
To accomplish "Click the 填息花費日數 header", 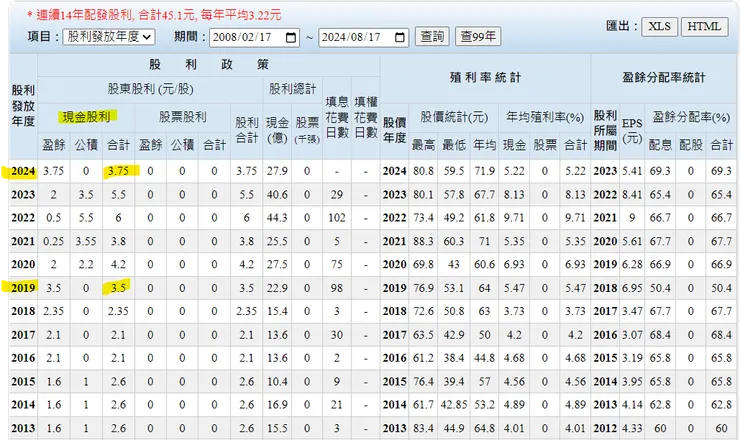I will pyautogui.click(x=337, y=117).
